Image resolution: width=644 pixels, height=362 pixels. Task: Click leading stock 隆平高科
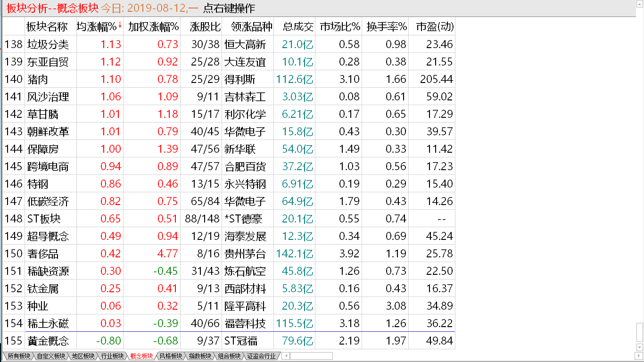(245, 306)
